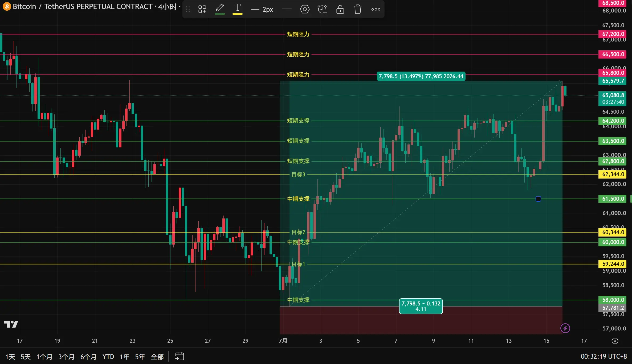Image resolution: width=632 pixels, height=364 pixels.
Task: Select 中期支撑 label on 61,500 line
Action: [x=298, y=199]
